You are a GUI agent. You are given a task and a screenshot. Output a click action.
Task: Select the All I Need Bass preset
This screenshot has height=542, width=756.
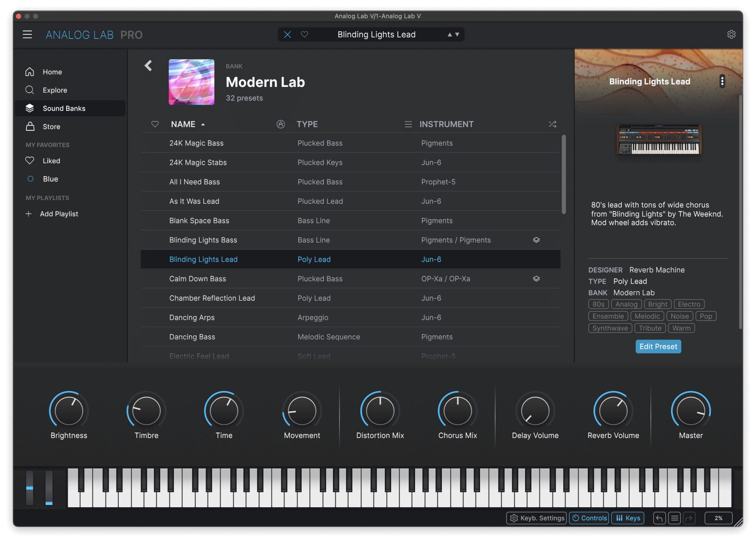tap(350, 182)
